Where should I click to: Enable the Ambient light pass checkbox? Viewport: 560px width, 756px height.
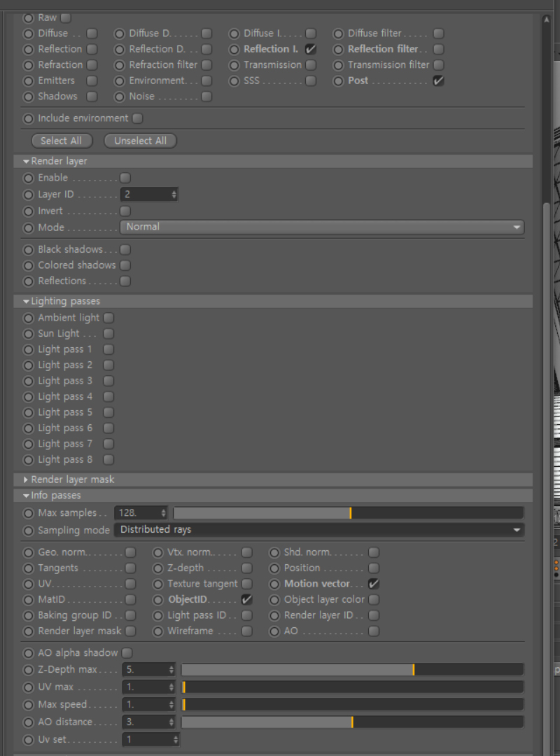click(108, 318)
